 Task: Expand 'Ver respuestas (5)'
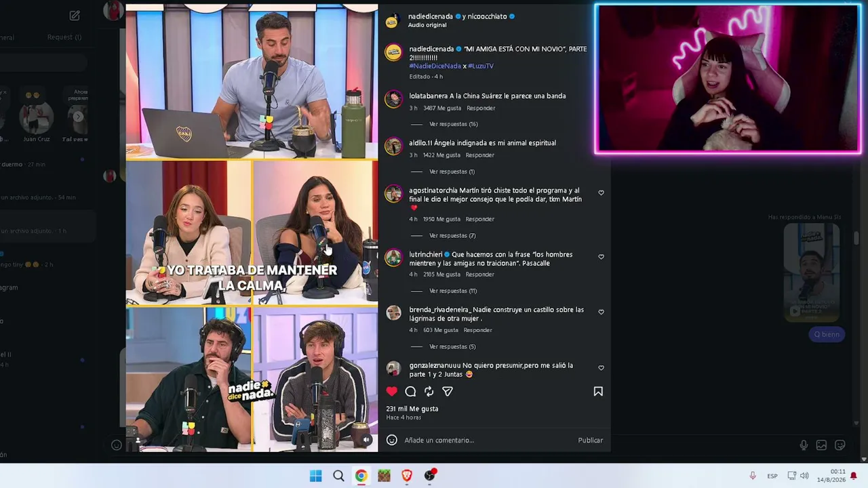coord(452,346)
